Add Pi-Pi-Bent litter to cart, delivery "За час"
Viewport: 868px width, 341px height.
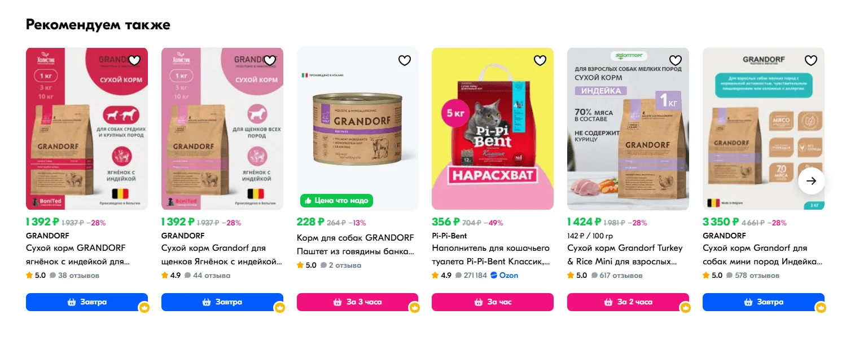tap(493, 302)
